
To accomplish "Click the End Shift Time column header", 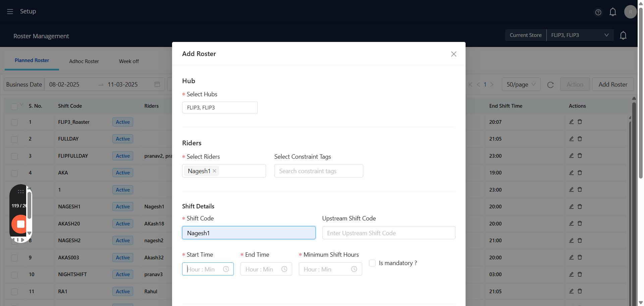I will tap(506, 106).
